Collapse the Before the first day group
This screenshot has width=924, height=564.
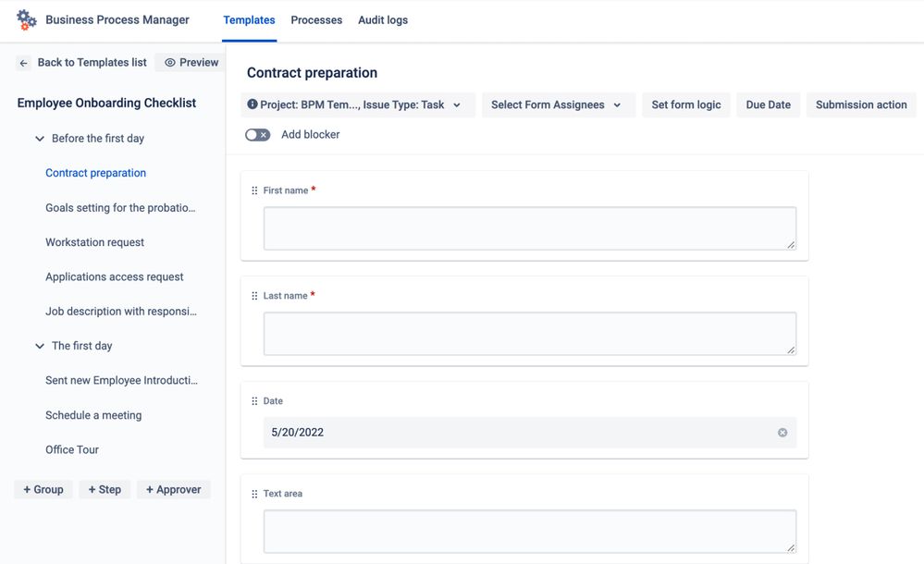coord(40,139)
